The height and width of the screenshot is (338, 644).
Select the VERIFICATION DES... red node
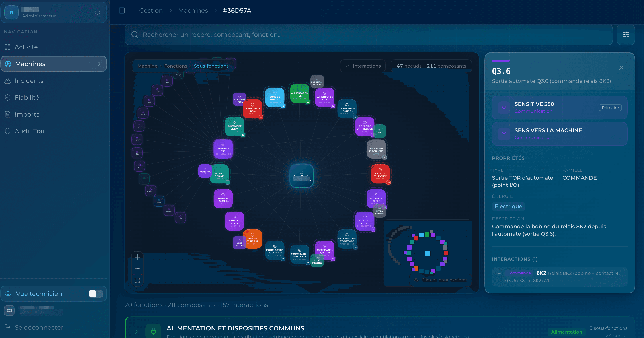(252, 109)
